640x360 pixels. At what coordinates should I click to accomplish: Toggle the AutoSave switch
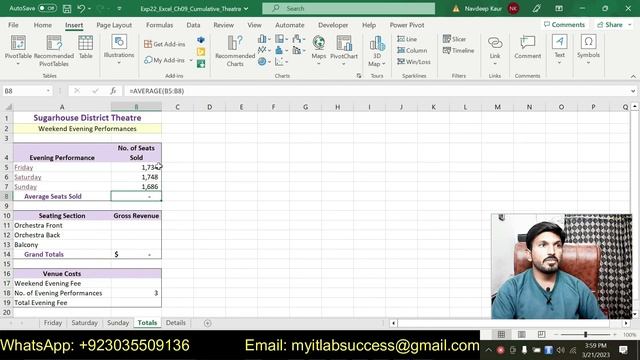tap(47, 8)
